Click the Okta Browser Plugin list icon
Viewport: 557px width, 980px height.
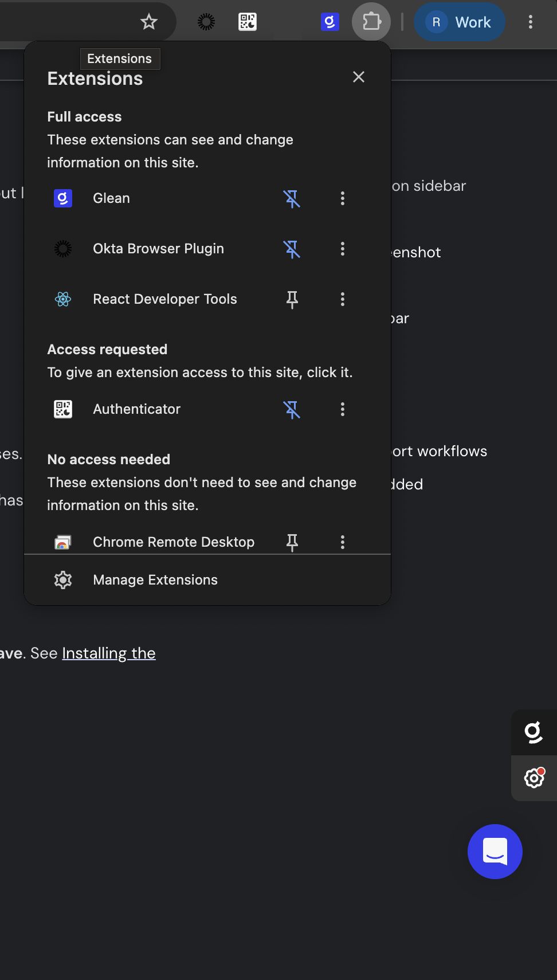63,249
